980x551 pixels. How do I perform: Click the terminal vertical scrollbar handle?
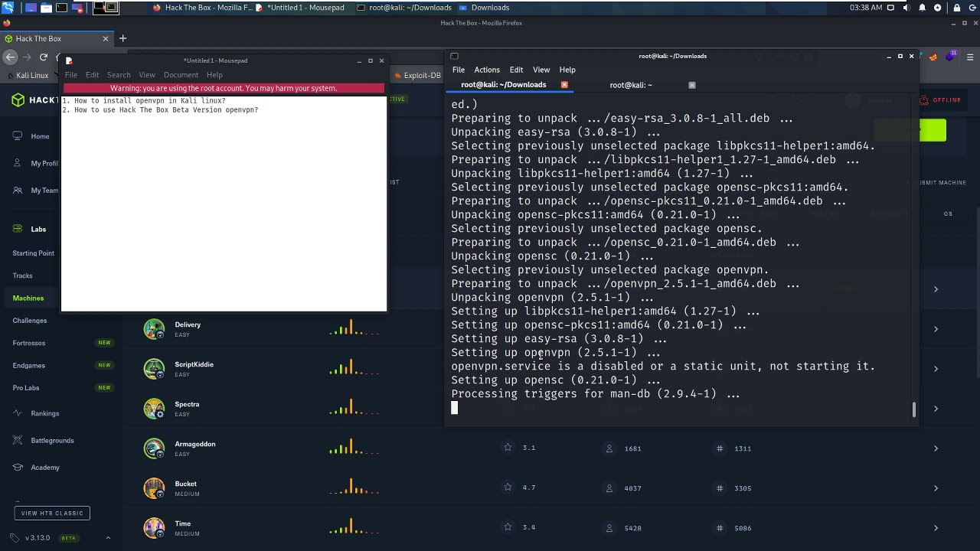[913, 409]
